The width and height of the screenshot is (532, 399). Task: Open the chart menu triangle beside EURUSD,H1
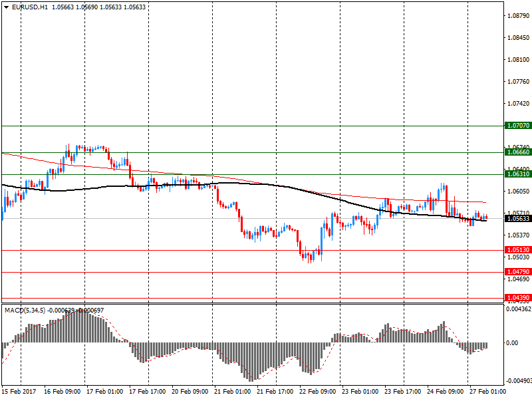[x=6, y=7]
